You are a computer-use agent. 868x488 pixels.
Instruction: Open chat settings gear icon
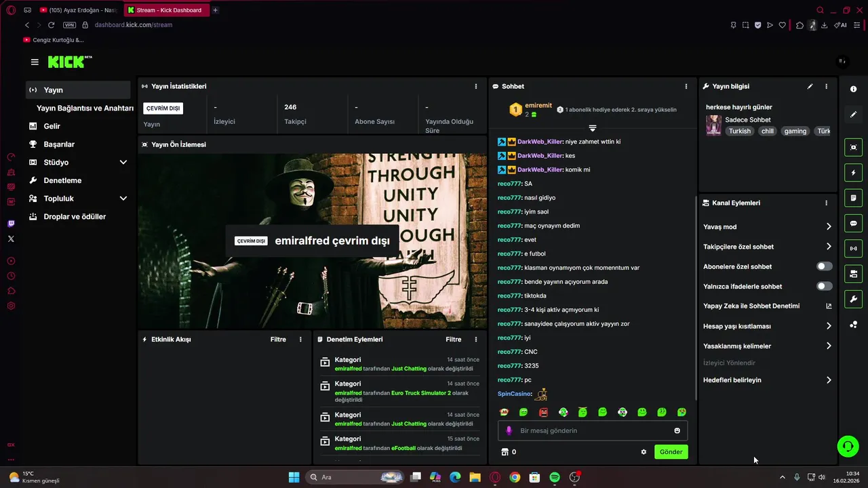point(644,452)
